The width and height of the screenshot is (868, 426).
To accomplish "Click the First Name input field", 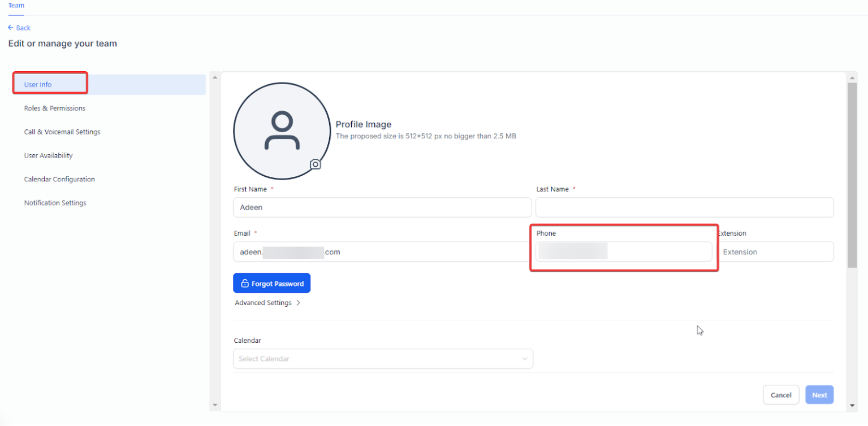I will coord(382,207).
